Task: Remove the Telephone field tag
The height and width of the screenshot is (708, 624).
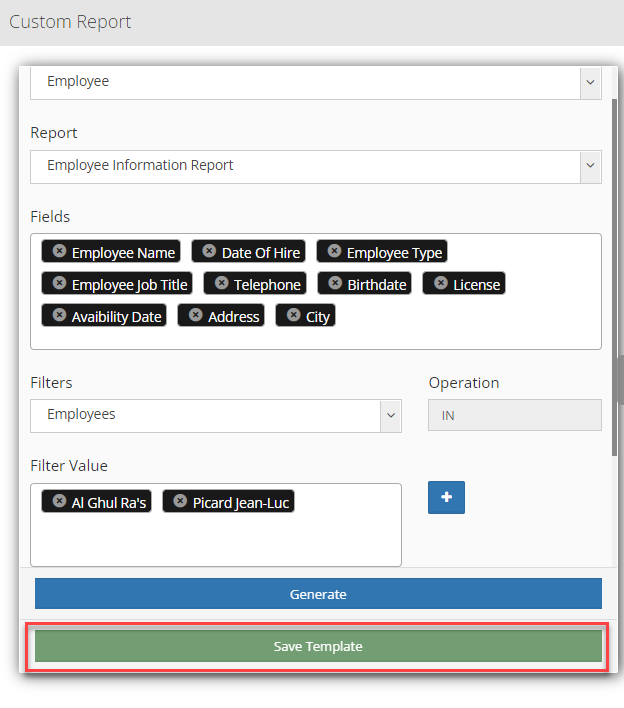Action: 221,283
